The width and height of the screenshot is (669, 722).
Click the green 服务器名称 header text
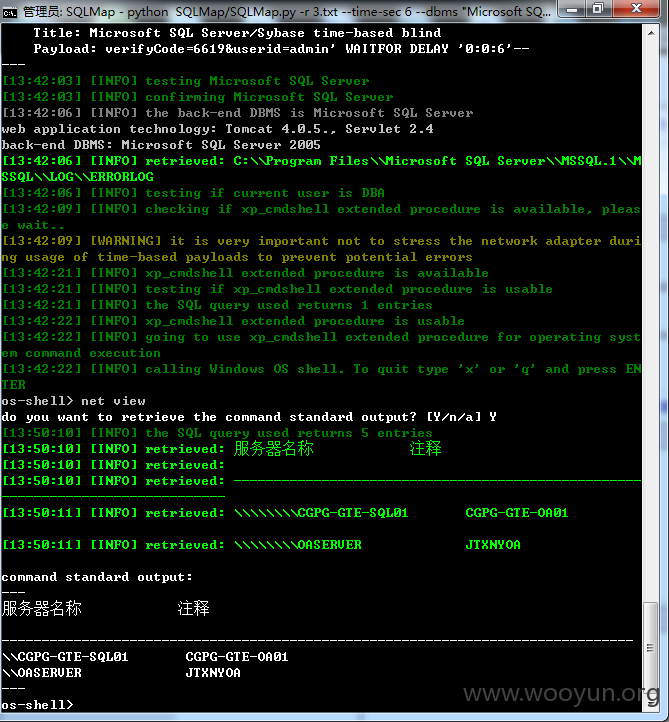(274, 448)
